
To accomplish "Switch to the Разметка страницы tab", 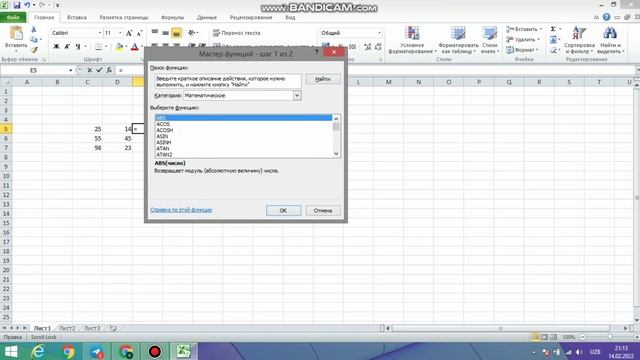I will [x=124, y=18].
